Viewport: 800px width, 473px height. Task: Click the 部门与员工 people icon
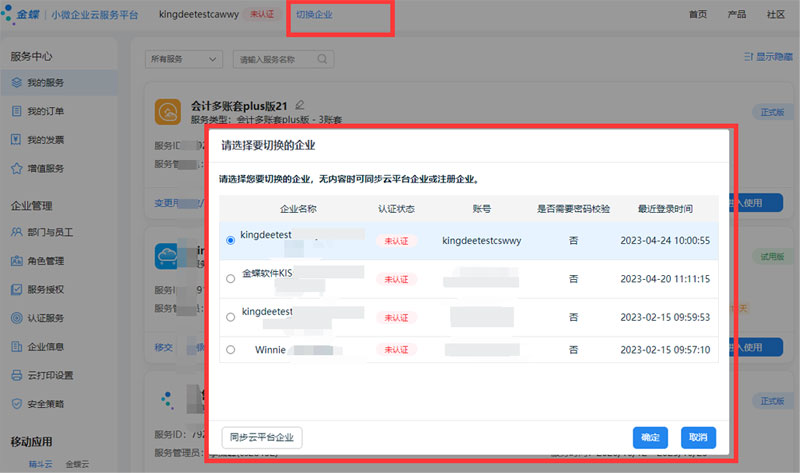tap(16, 232)
